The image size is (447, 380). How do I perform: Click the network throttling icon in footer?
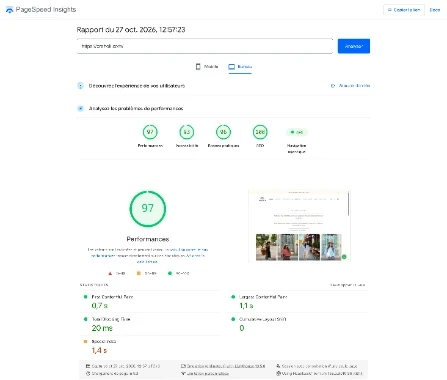(x=183, y=374)
